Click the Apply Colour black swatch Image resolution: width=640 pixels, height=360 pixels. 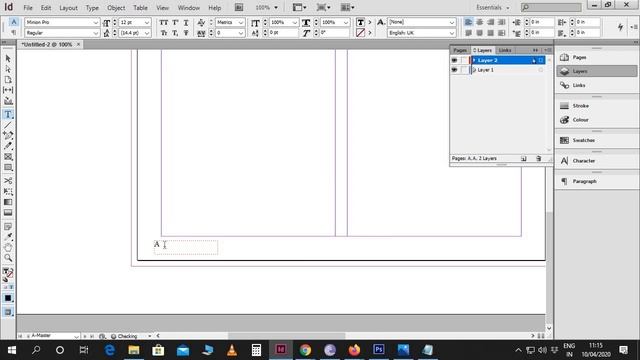pos(8,298)
